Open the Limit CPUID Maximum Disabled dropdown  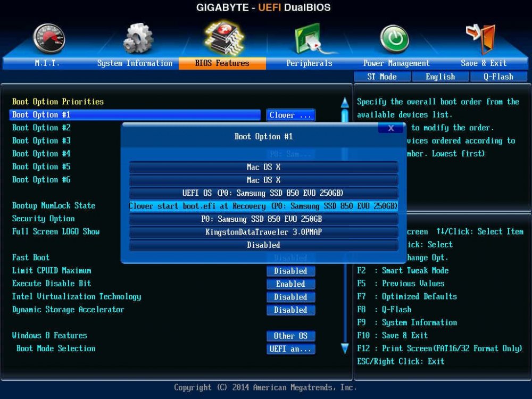[x=291, y=271]
